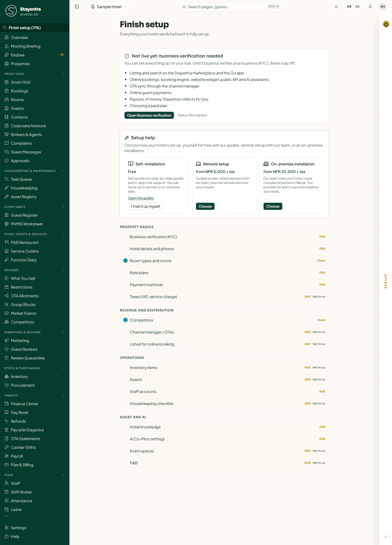Open Finish setup (11%) in sidebar

tap(35, 28)
